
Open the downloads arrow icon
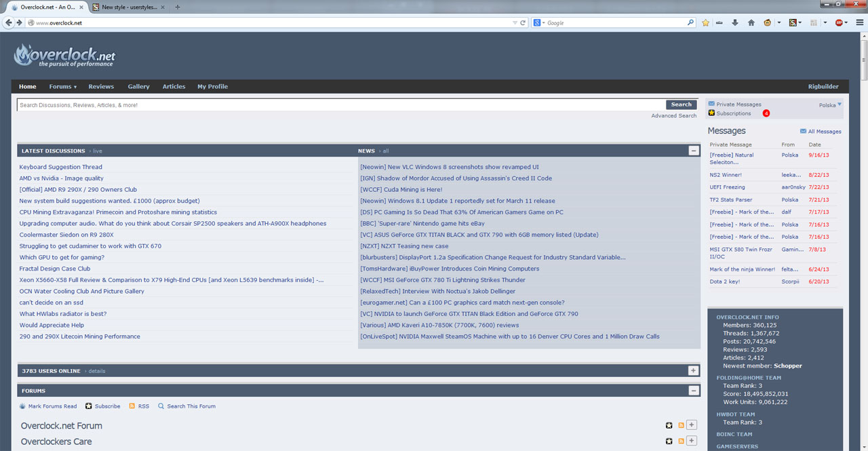[x=735, y=22]
